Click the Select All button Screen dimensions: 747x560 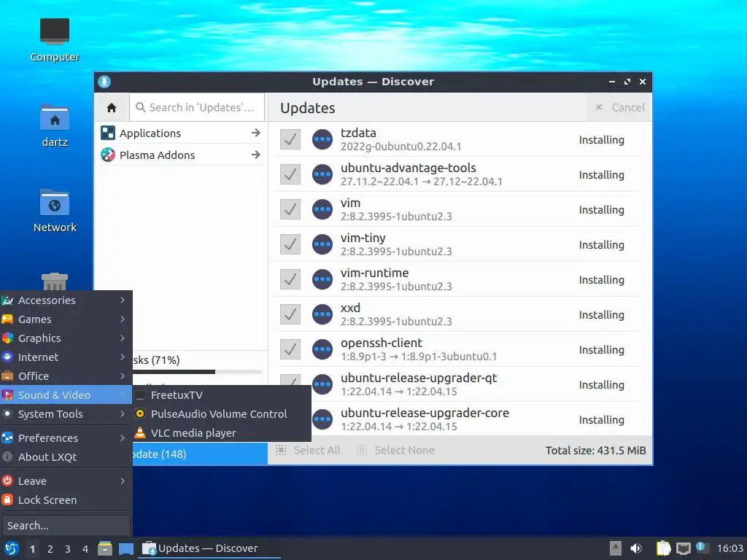click(309, 450)
